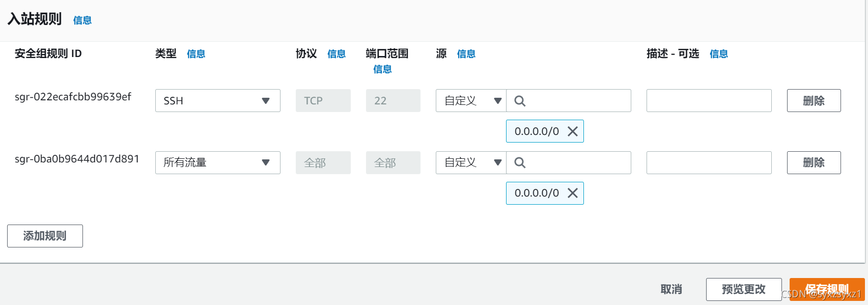This screenshot has height=305, width=868.
Task: Remove the 0.0.0.0/0 tag in SSH rule
Action: tap(573, 131)
